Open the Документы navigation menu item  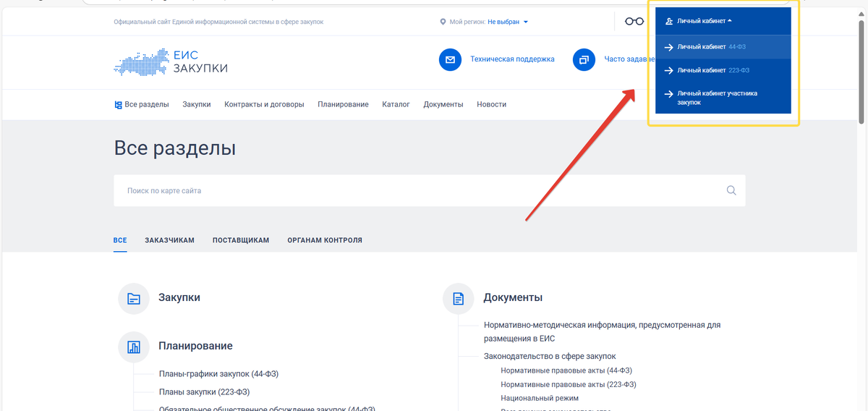[443, 104]
